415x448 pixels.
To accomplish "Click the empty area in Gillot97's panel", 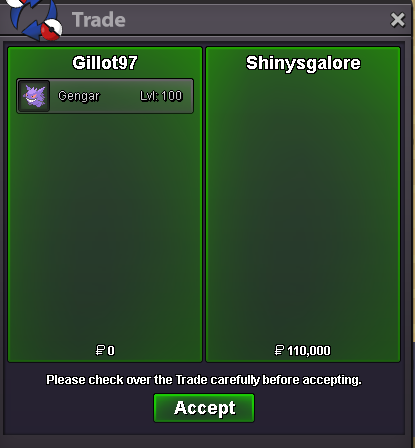I will point(105,227).
